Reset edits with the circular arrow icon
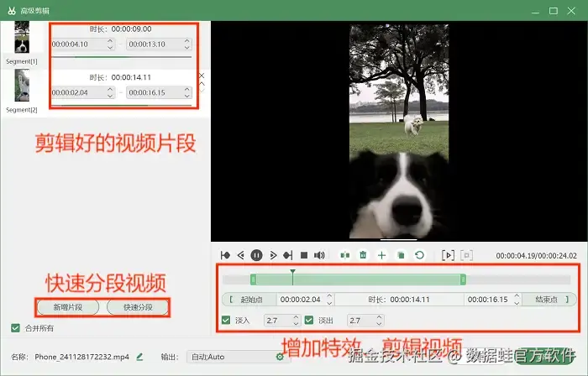This screenshot has height=376, width=588. 420,255
